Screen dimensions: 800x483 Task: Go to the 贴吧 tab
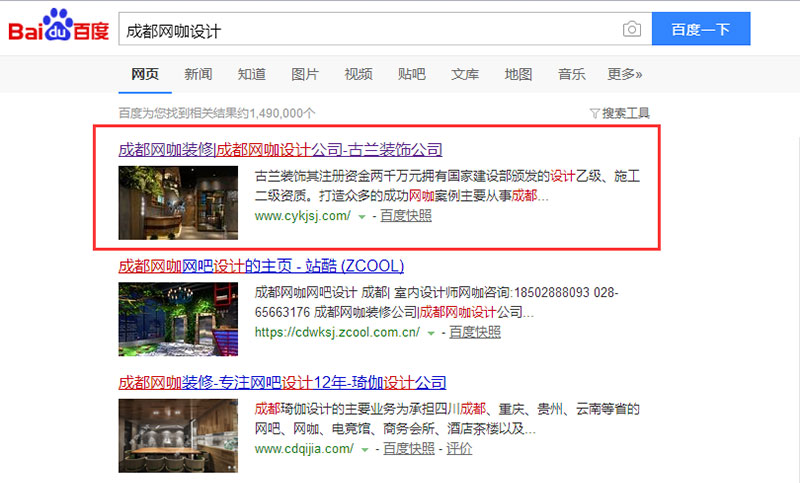click(x=412, y=74)
